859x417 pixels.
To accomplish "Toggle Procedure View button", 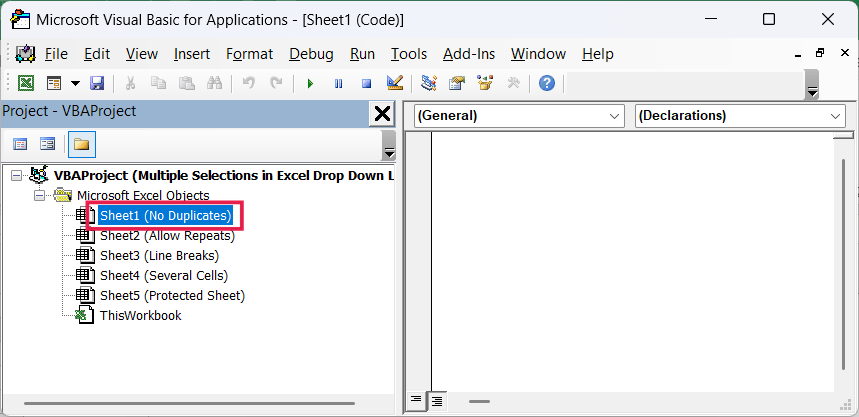I will [x=416, y=400].
